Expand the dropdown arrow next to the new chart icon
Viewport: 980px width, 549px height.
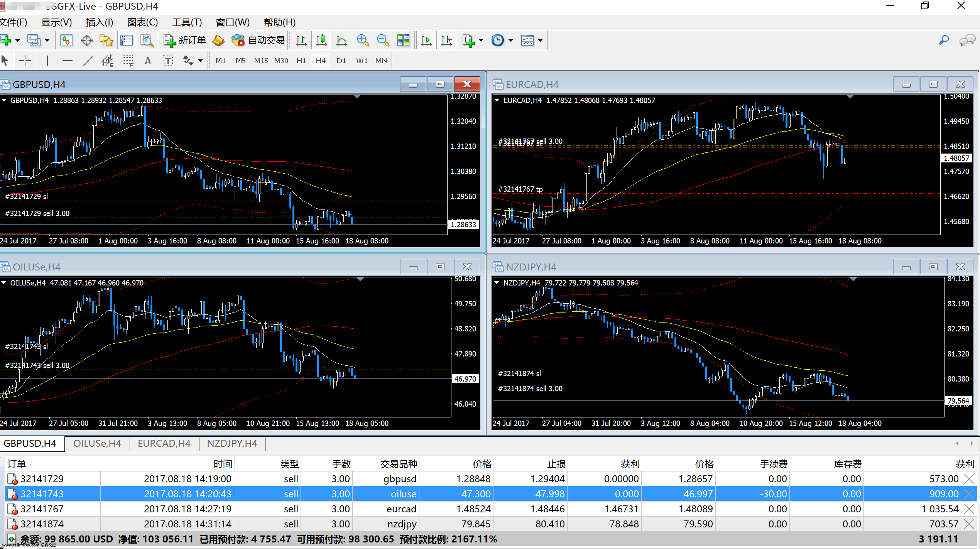coord(17,41)
